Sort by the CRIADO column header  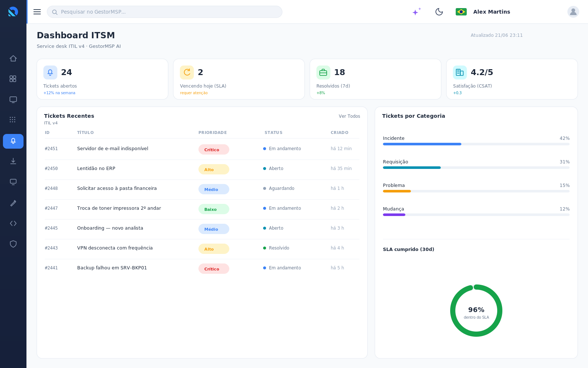point(340,132)
